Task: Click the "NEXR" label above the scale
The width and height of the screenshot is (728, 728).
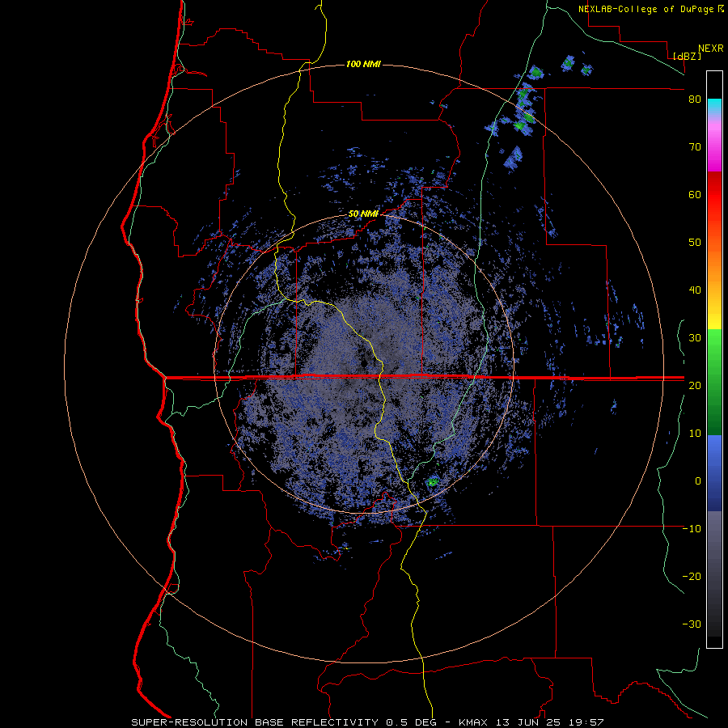Action: (711, 49)
